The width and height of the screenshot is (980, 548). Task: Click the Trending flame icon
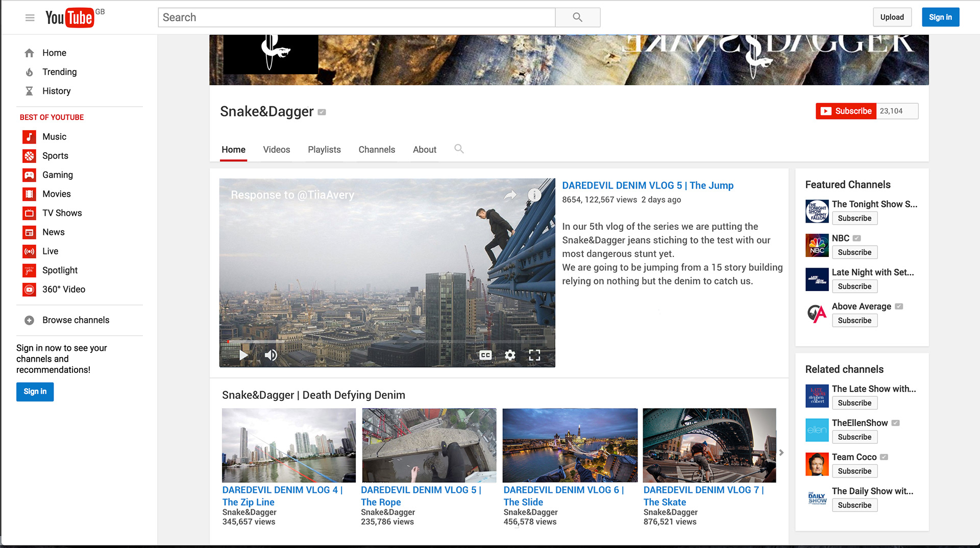click(x=29, y=72)
